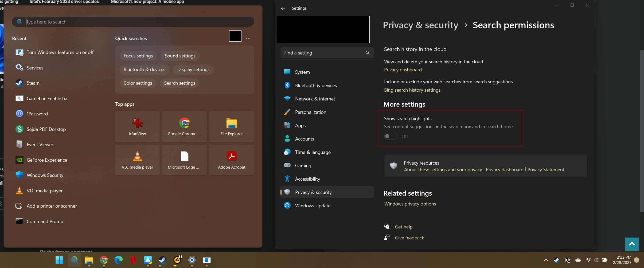Open more options menu for Quick searches
Image resolution: width=644 pixels, height=268 pixels.
[248, 38]
